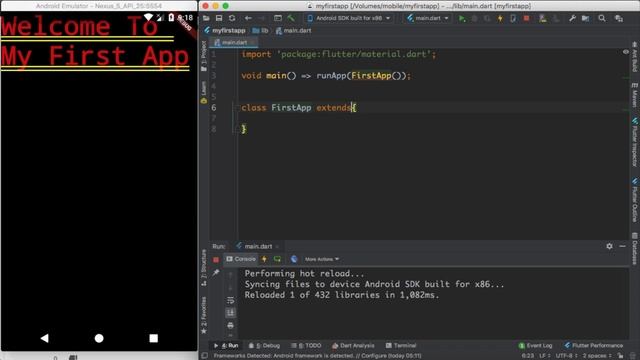Image resolution: width=640 pixels, height=360 pixels.
Task: Click the print icon in console gutter
Action: [231, 325]
